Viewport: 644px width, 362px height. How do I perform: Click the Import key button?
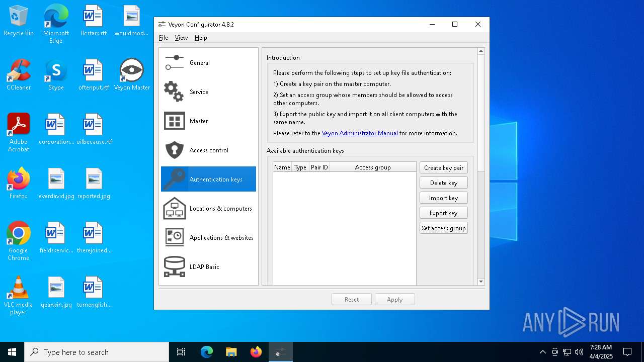pos(444,198)
